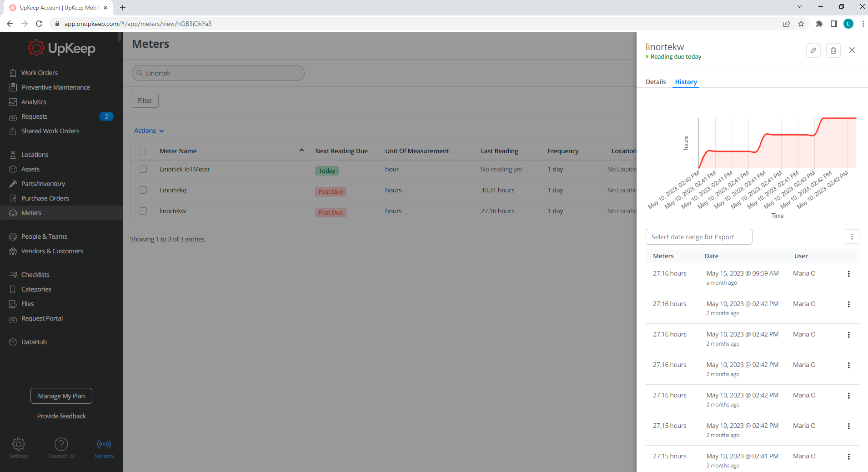Open Purchase Orders icon in sidebar
The image size is (868, 472).
coord(13,198)
